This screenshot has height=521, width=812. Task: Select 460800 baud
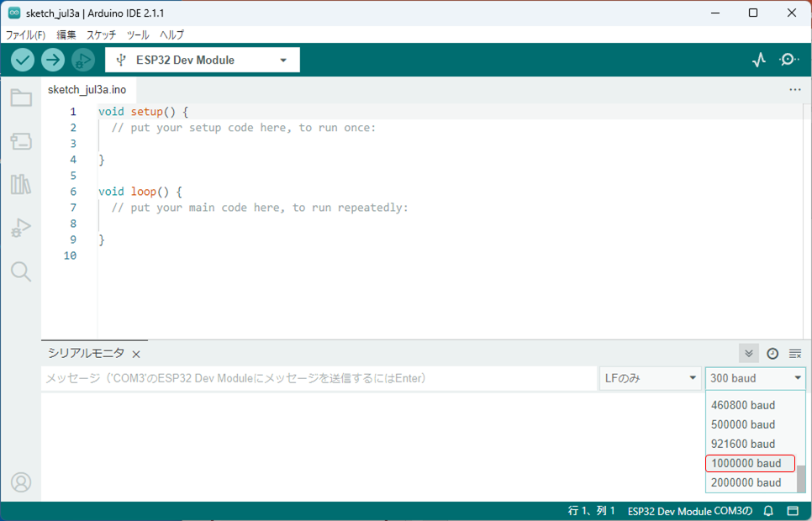(x=751, y=405)
